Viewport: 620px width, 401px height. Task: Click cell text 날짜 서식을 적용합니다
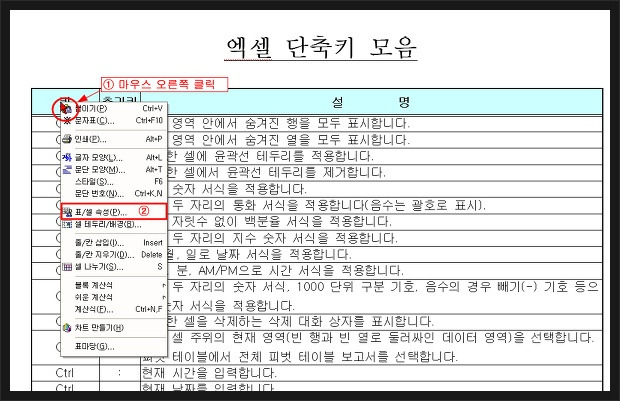click(284, 254)
